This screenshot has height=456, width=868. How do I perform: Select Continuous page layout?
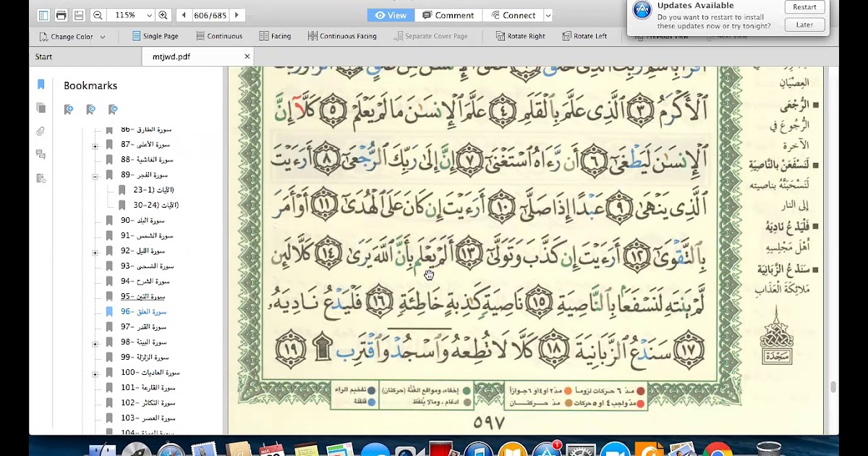218,36
